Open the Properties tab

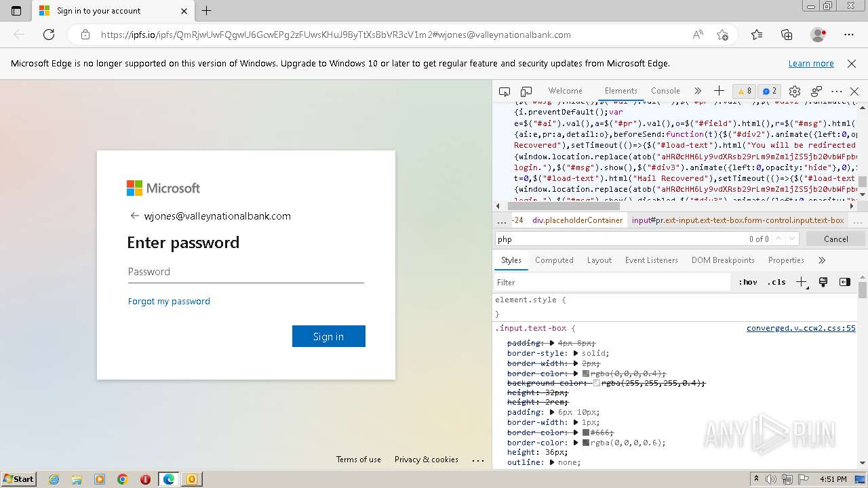(786, 260)
